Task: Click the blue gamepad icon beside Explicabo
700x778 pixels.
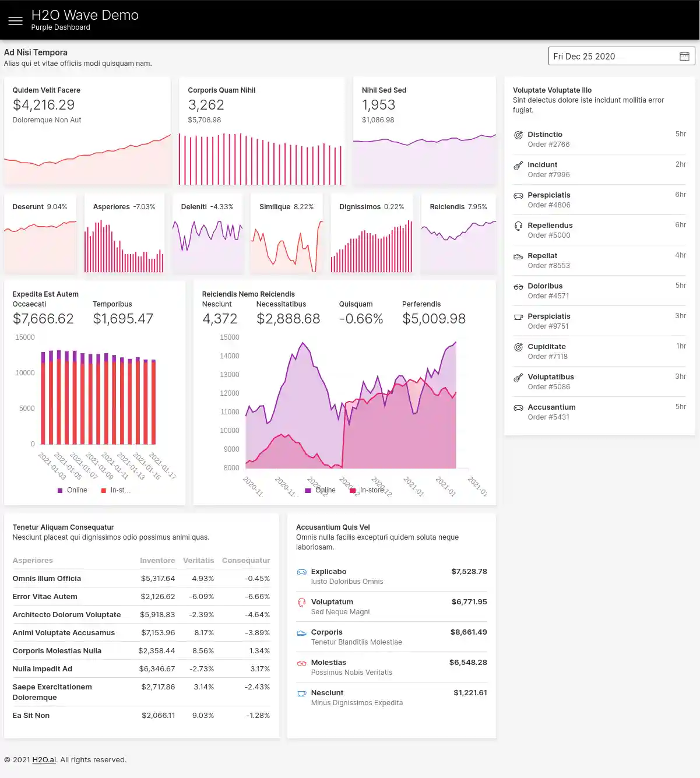Action: [x=302, y=572]
